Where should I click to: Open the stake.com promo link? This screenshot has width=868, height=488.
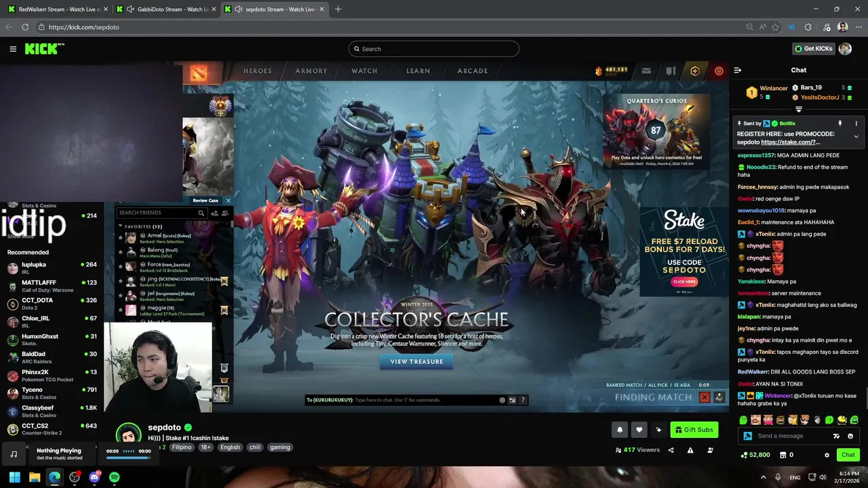coord(790,142)
